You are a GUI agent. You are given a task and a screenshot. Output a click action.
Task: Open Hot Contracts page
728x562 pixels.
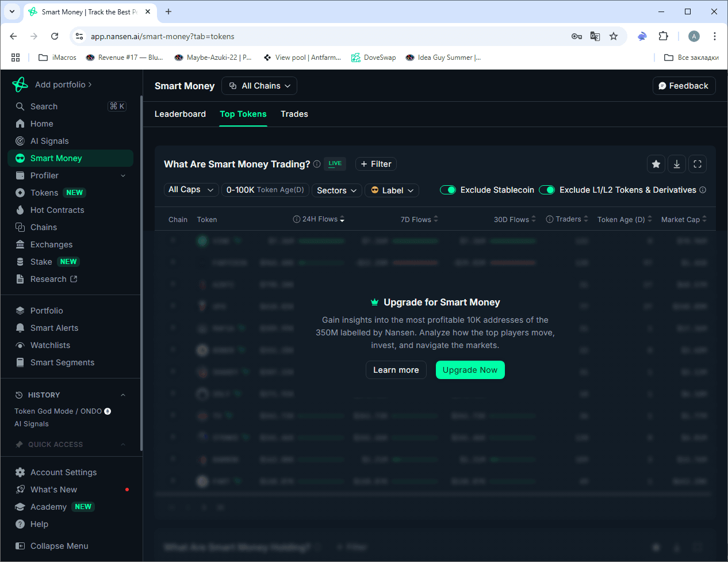(x=57, y=210)
